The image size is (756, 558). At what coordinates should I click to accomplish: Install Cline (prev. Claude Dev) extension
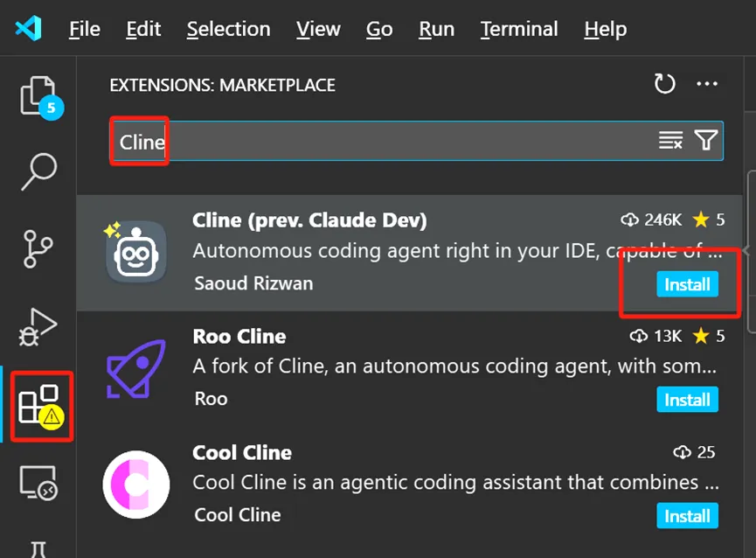(687, 284)
